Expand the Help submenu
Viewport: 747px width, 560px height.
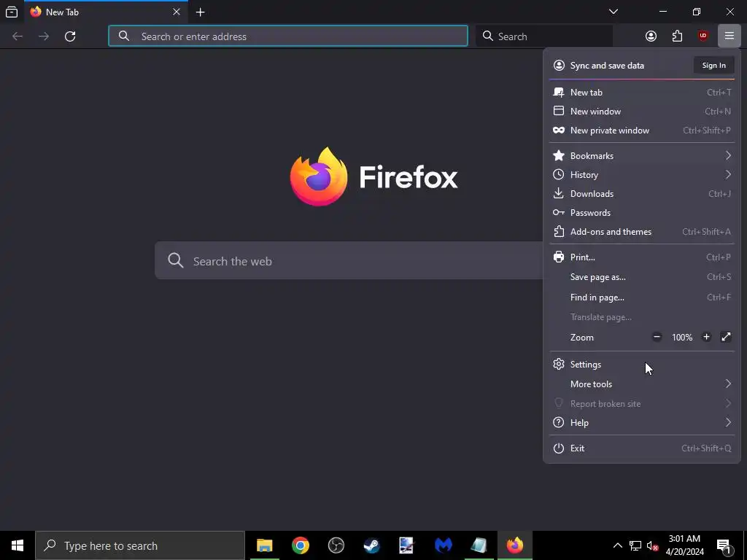click(x=642, y=423)
